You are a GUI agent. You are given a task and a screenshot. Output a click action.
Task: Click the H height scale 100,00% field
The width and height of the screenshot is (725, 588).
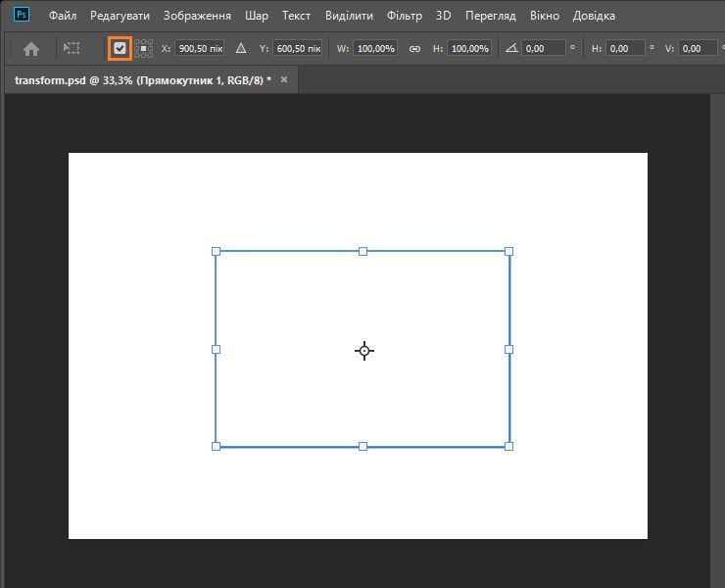[x=469, y=48]
